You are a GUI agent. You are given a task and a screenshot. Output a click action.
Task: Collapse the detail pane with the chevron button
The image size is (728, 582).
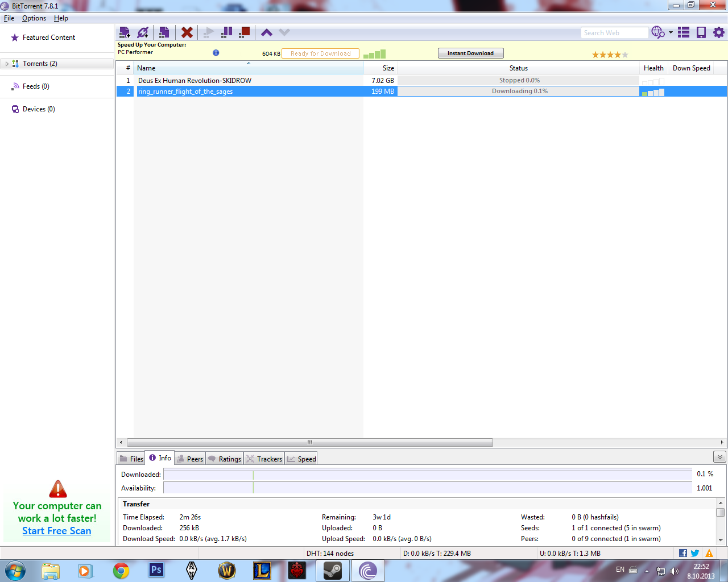click(x=719, y=457)
